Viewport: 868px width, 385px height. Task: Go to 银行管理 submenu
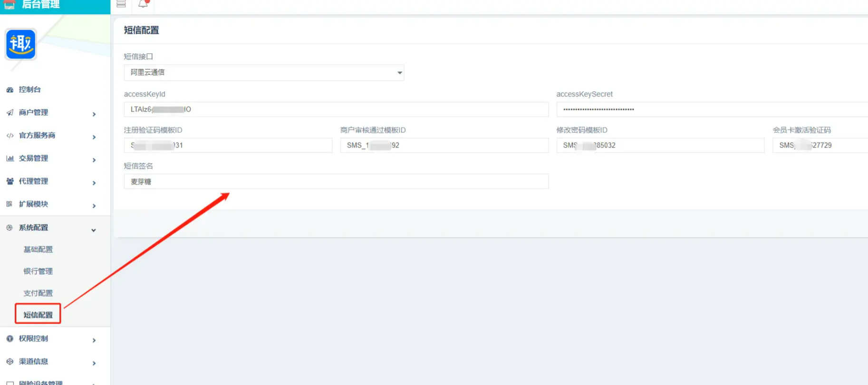tap(38, 271)
